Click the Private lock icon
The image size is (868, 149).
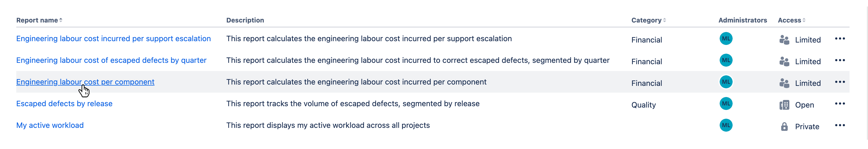coord(784,127)
